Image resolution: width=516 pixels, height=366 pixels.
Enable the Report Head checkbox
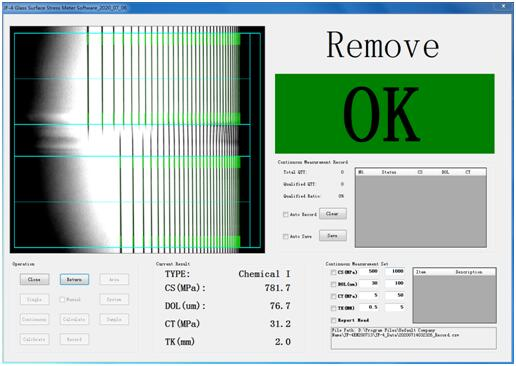(x=333, y=320)
